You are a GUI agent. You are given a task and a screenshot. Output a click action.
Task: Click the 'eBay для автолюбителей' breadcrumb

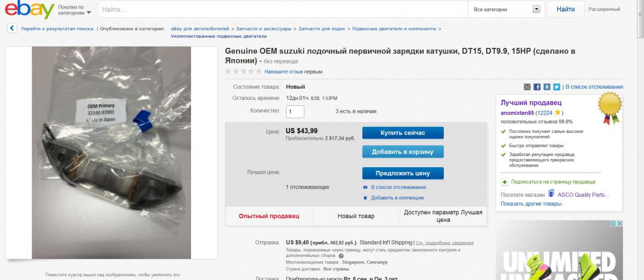click(200, 28)
